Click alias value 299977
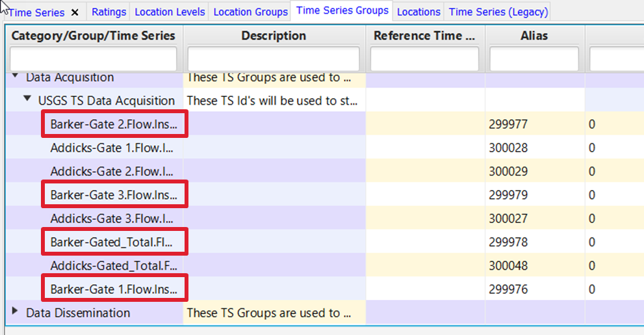 click(508, 124)
